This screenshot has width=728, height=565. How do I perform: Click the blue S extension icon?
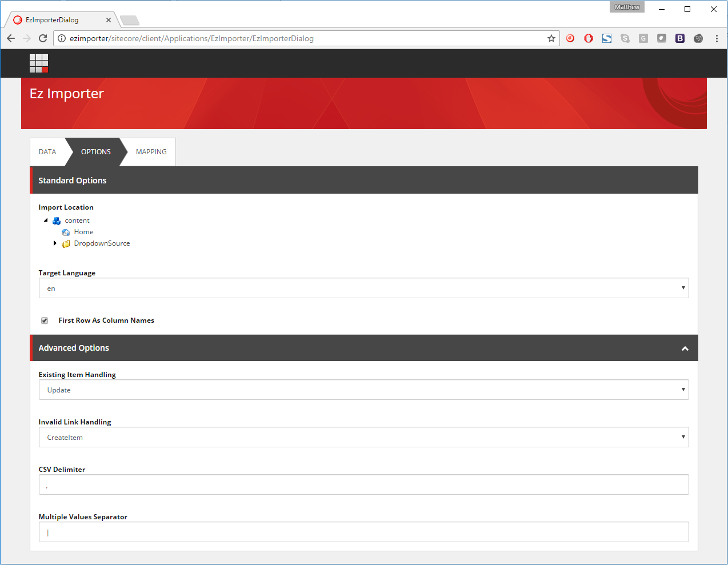tap(607, 38)
